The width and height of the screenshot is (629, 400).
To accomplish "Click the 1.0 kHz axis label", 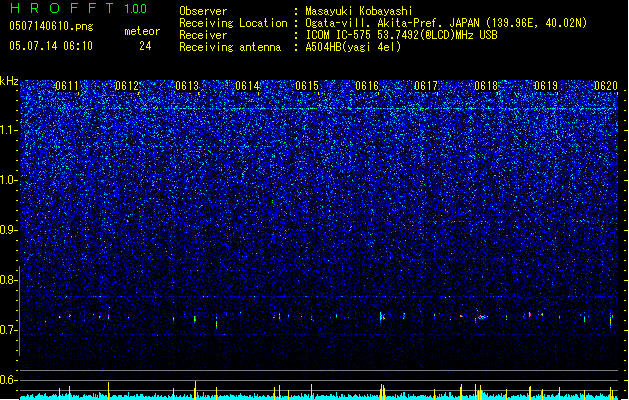I will click(x=9, y=180).
